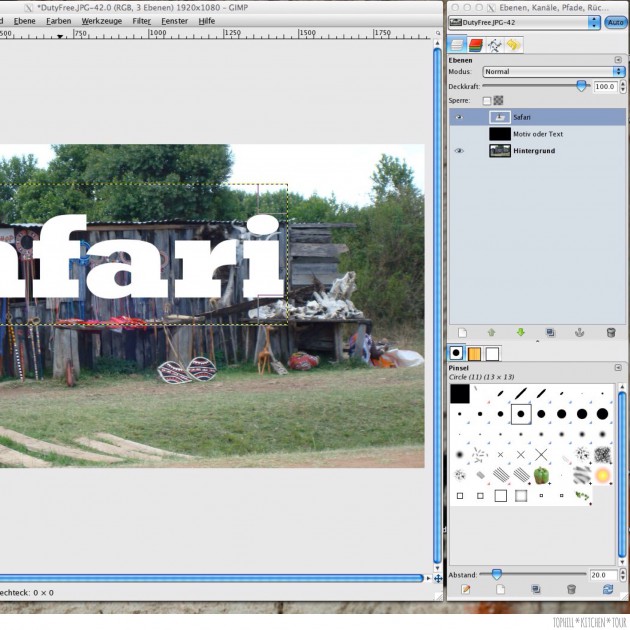
Task: Click the Deckkraft opacity slider
Action: click(x=536, y=86)
